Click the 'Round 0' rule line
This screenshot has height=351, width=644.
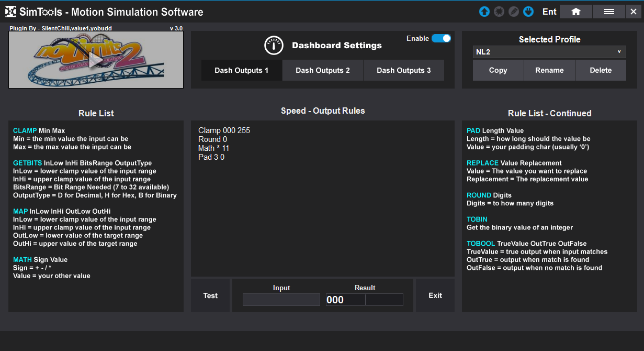tap(213, 139)
